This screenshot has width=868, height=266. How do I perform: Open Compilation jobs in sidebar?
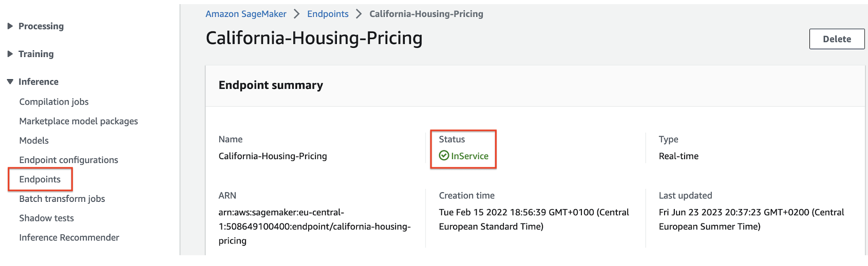(x=54, y=102)
